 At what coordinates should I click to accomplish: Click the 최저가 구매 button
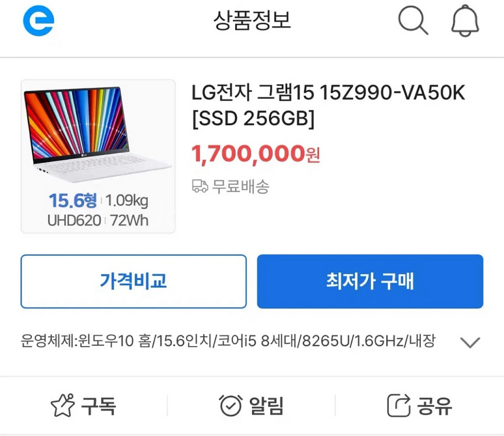(370, 281)
